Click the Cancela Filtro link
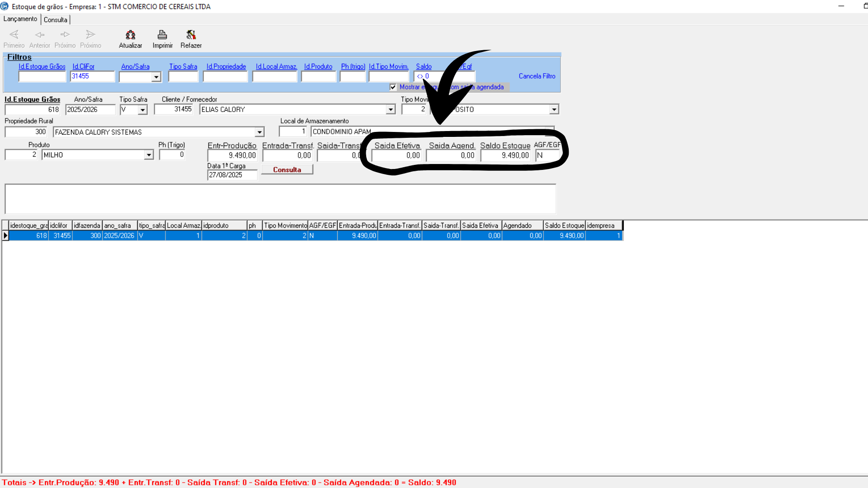The image size is (868, 488). tap(537, 76)
